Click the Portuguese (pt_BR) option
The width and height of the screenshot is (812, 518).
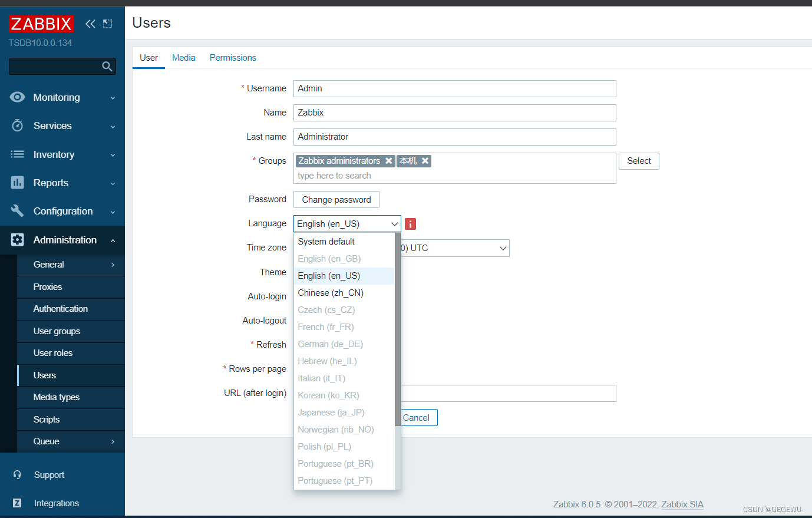pyautogui.click(x=344, y=464)
